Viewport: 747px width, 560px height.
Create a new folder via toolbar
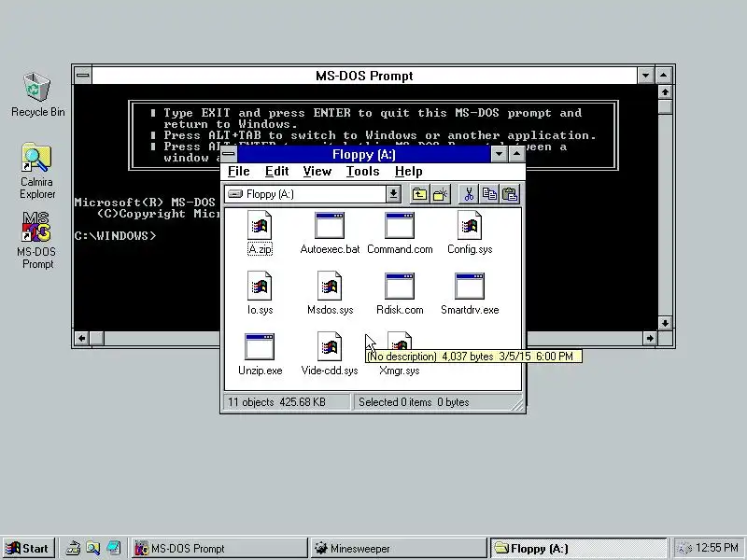point(441,194)
